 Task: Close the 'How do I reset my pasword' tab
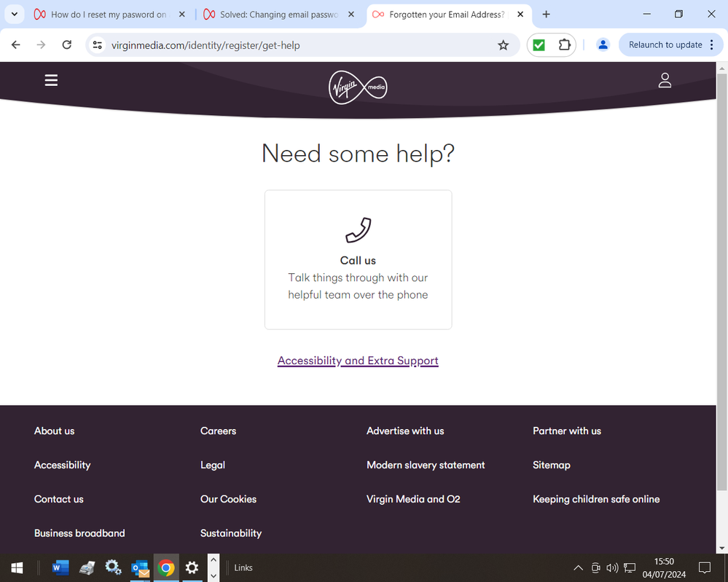(182, 15)
